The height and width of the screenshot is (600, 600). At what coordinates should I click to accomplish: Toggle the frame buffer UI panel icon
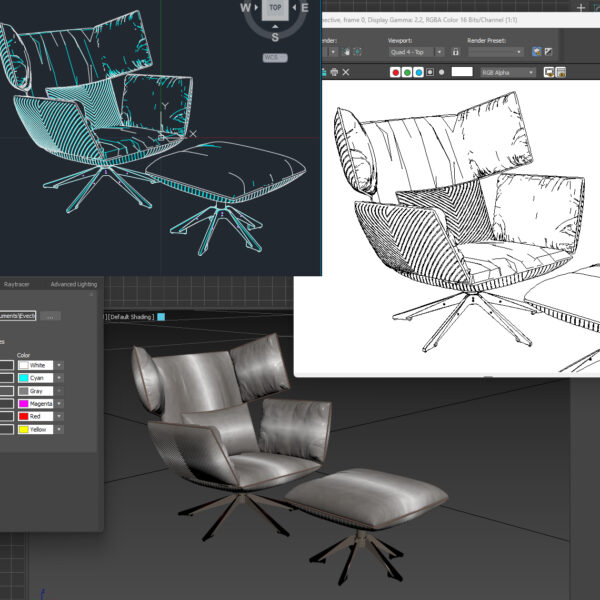[x=561, y=72]
